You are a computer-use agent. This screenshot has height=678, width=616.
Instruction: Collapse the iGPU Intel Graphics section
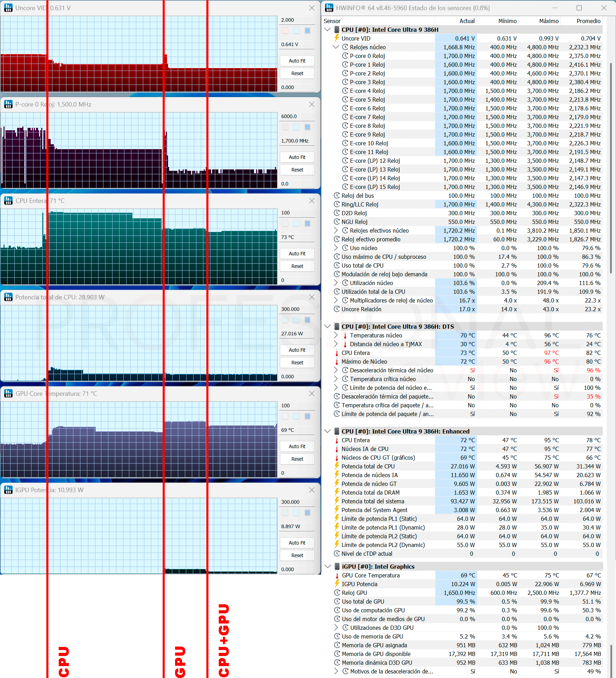coord(328,567)
